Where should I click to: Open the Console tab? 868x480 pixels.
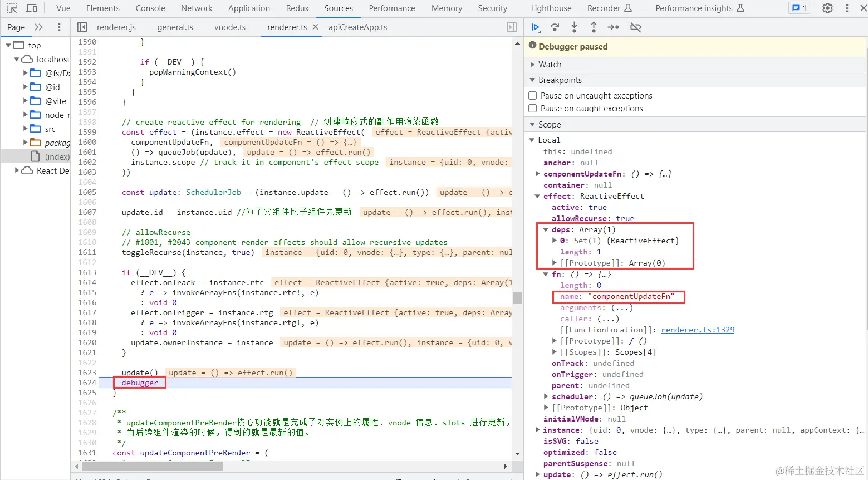[x=150, y=8]
